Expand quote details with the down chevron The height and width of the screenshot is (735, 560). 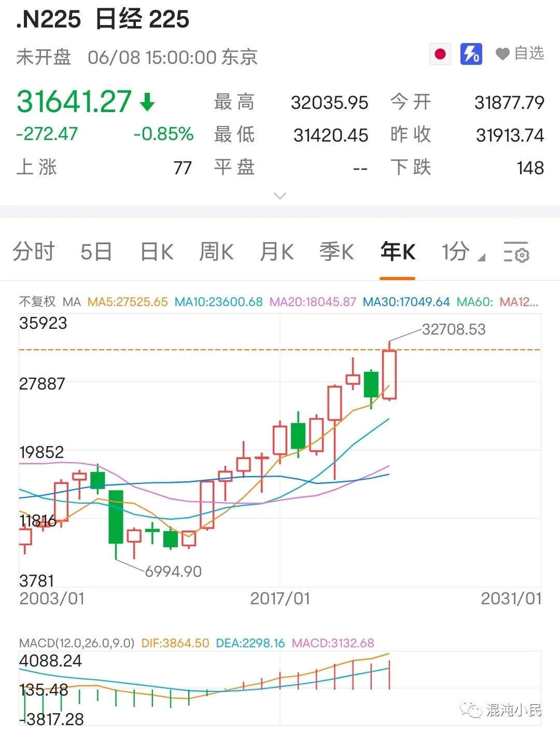tap(280, 196)
